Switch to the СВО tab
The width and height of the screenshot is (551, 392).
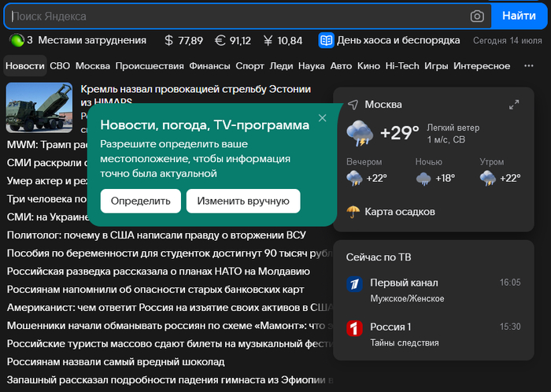point(60,65)
